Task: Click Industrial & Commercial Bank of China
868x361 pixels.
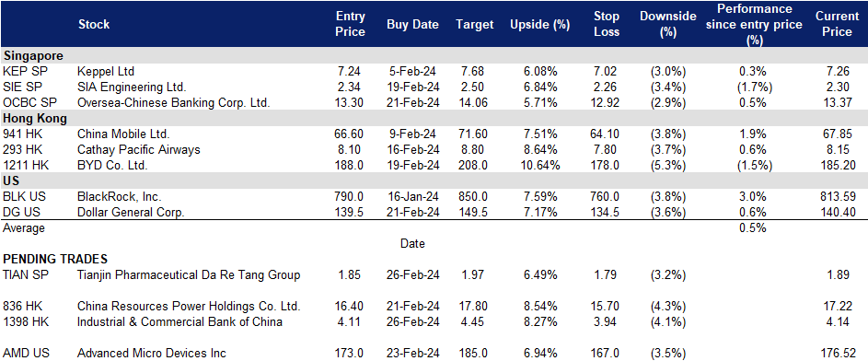Action: point(179,321)
